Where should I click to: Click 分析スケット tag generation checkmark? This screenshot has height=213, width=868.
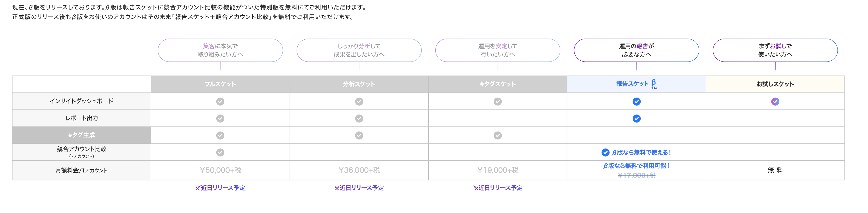tap(359, 135)
